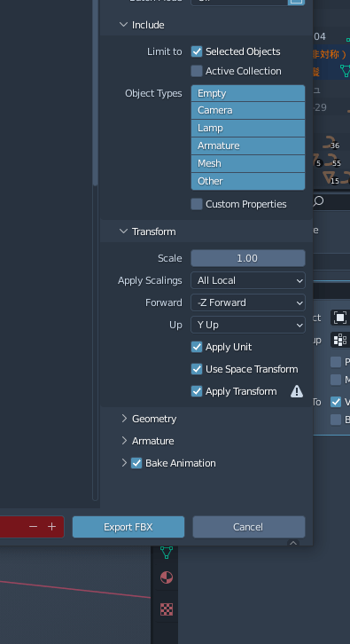
Task: Open the Material properties tab icon
Action: point(167,577)
